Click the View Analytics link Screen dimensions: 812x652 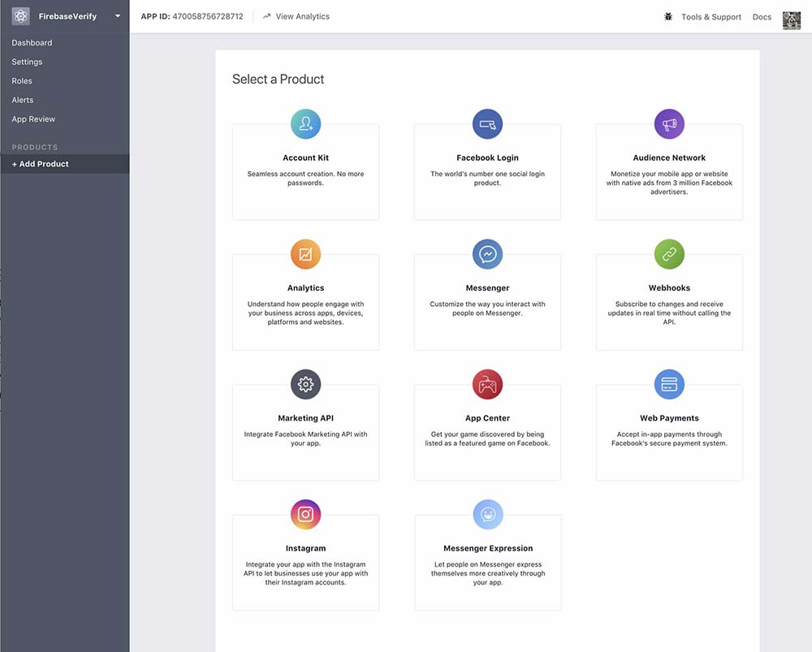302,16
